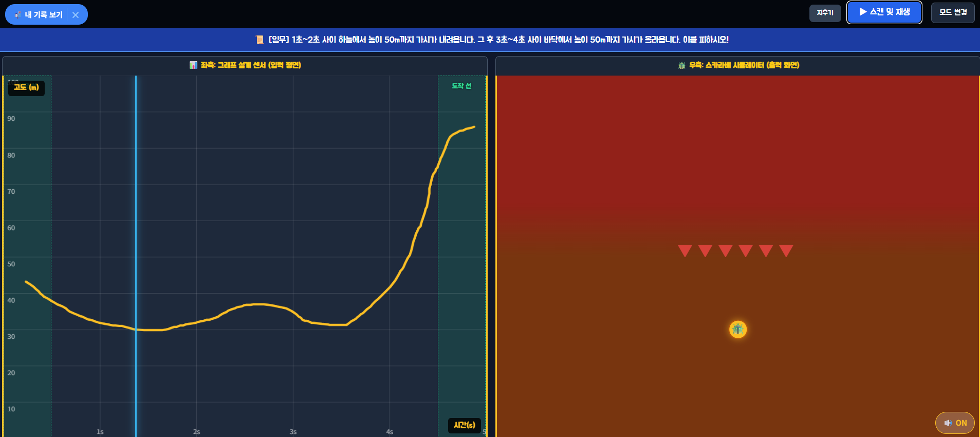Open the 모드 변경 mode switcher

[953, 12]
